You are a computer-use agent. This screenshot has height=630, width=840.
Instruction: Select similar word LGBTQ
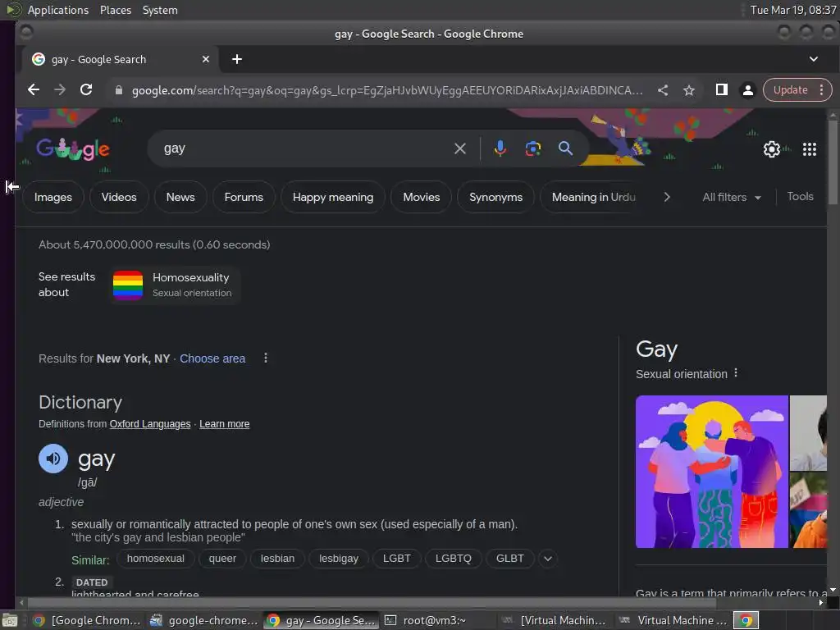coord(453,558)
